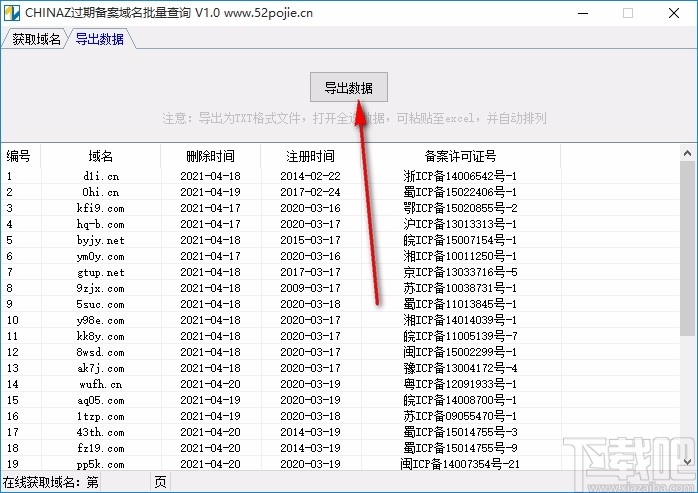Click license 闽ICP备15002299号-1
The width and height of the screenshot is (698, 493).
[x=460, y=353]
